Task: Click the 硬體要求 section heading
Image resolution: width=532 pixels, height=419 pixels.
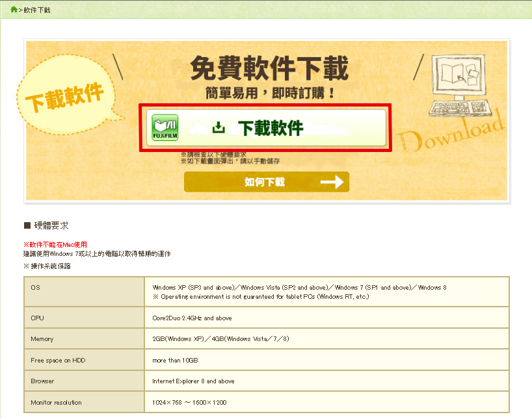Action: coord(52,225)
